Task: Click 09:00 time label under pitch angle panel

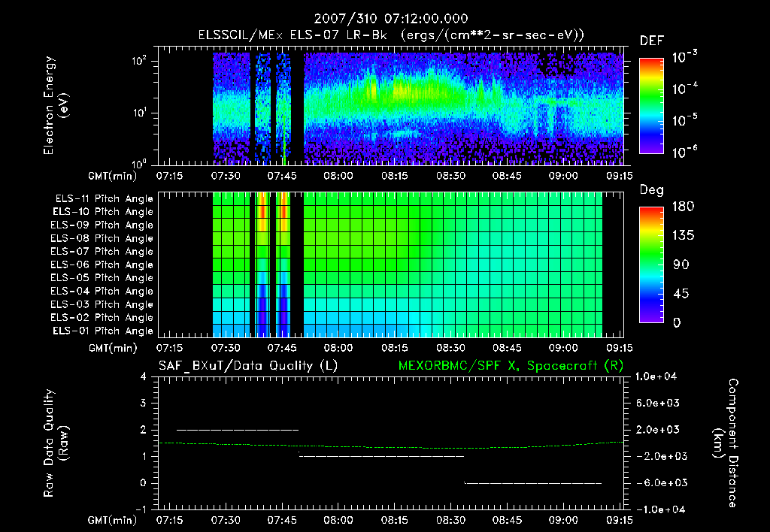Action: (x=563, y=348)
